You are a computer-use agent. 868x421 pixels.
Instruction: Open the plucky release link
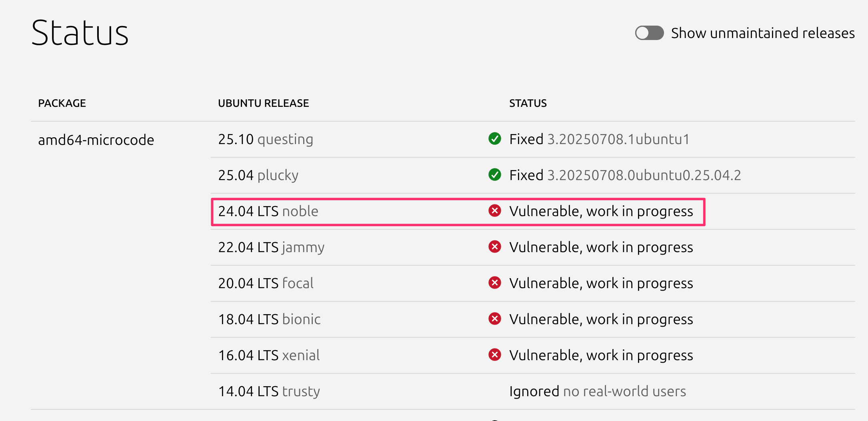coord(278,175)
